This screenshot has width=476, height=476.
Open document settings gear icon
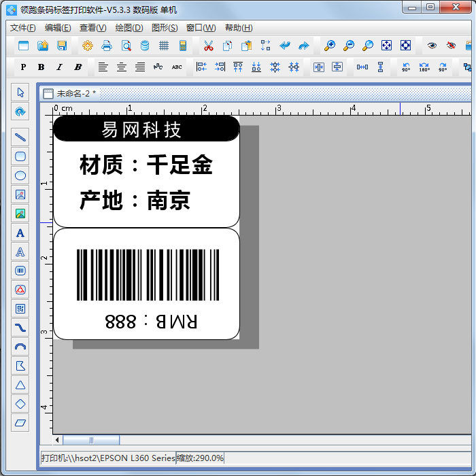click(88, 46)
